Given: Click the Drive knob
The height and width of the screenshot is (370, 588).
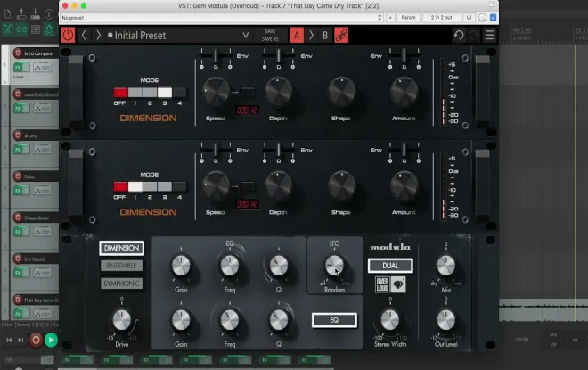Looking at the screenshot, I should (x=121, y=320).
